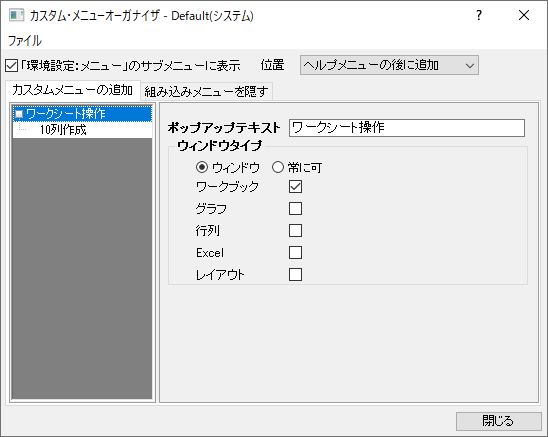Screen dimensions: 548x437
Task: Collapse the ワークシート操作 tree node
Action: [19, 114]
